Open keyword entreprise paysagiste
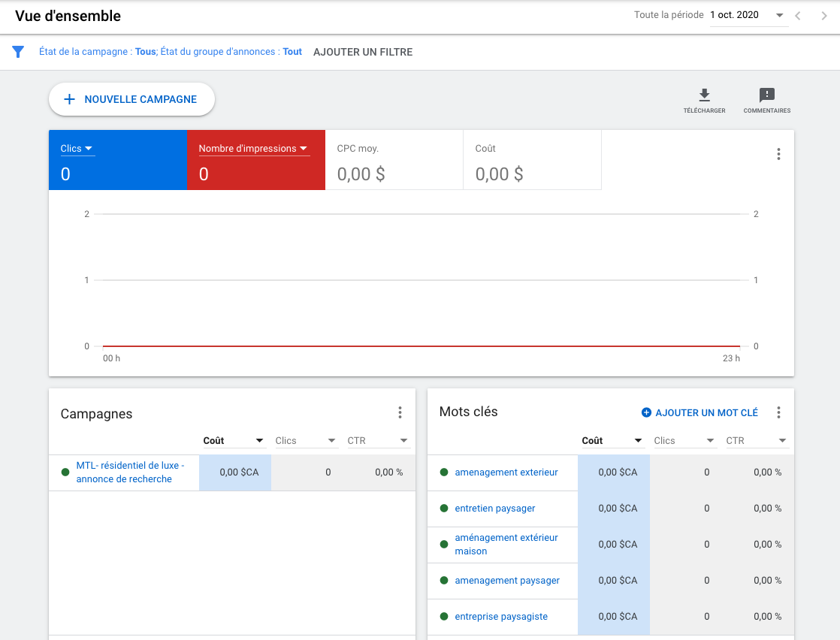The width and height of the screenshot is (840, 640). (501, 617)
